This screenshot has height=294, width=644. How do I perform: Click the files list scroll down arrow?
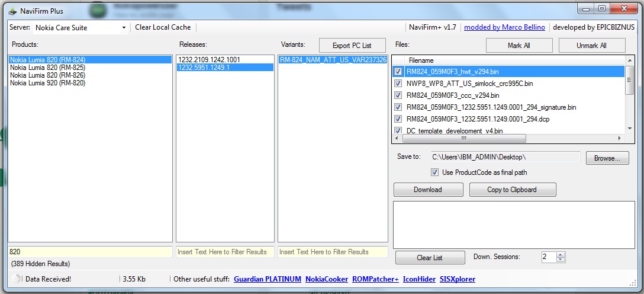(x=629, y=129)
